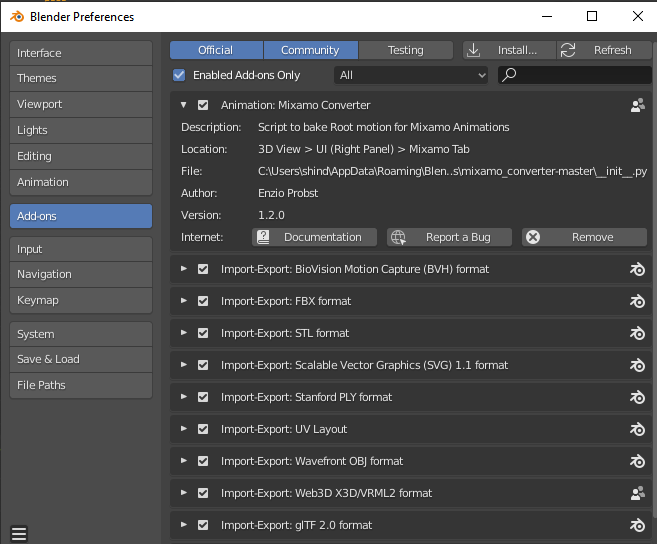Click Blender icon on the UV Layout row
The image size is (657, 544).
tap(637, 429)
